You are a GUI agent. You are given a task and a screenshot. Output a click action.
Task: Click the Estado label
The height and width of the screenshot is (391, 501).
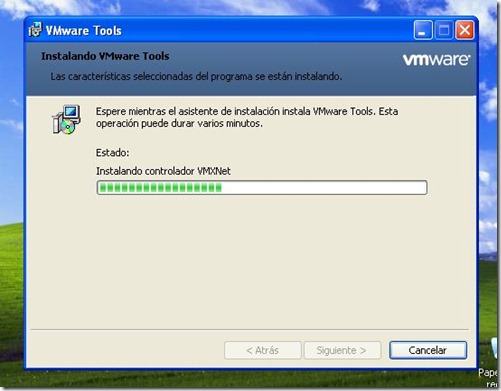click(113, 153)
